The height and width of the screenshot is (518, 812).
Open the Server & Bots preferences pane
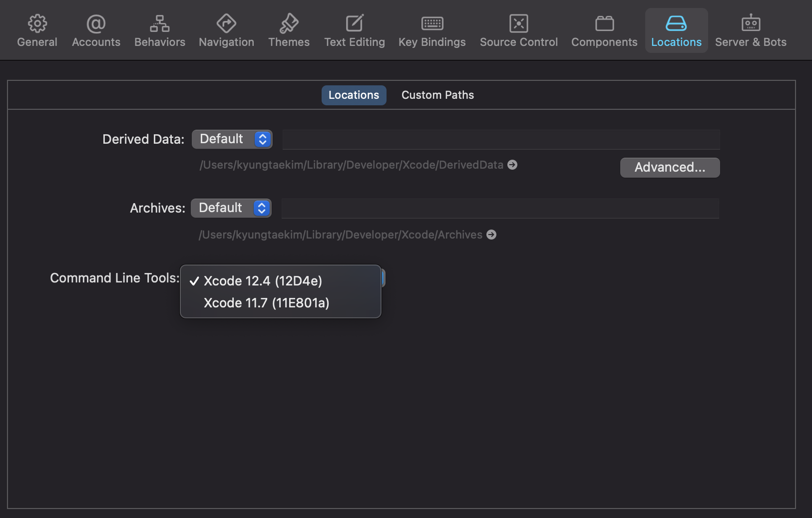(751, 31)
